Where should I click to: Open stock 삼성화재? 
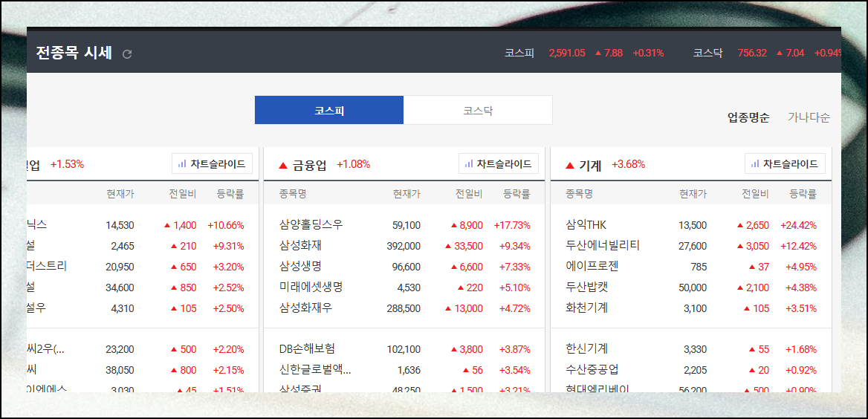point(300,246)
